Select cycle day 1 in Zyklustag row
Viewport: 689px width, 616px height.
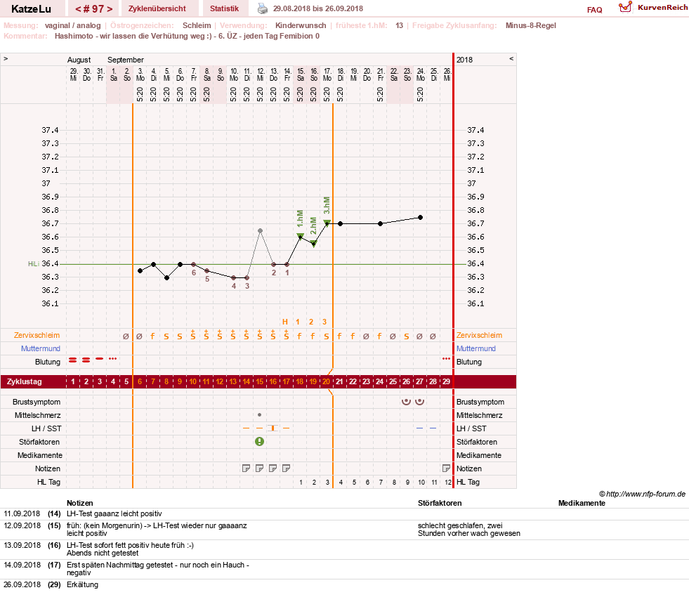pos(73,381)
